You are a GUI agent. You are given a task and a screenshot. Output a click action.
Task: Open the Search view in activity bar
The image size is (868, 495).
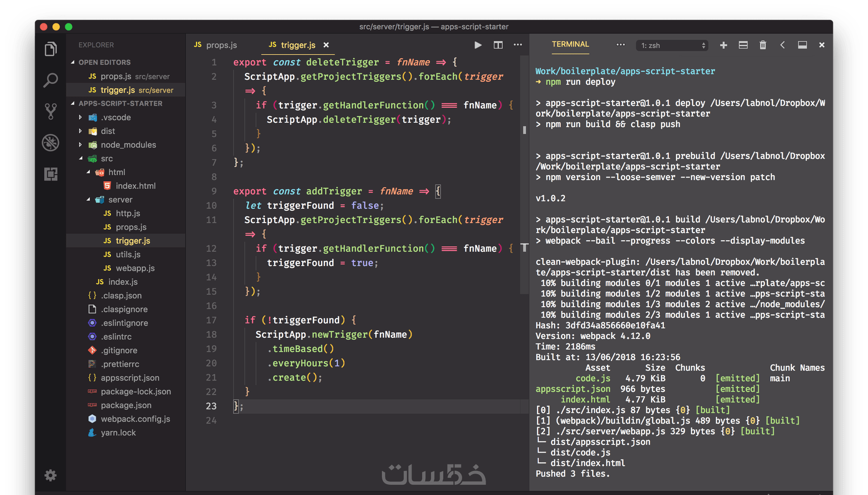click(51, 80)
